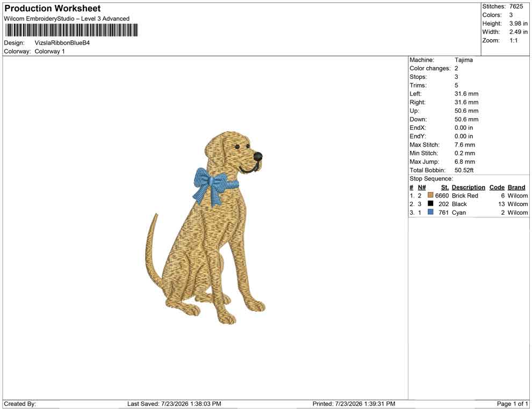Screen dimensions: 532x409
Task: Click the 'EndX:' label
Action: coord(418,128)
